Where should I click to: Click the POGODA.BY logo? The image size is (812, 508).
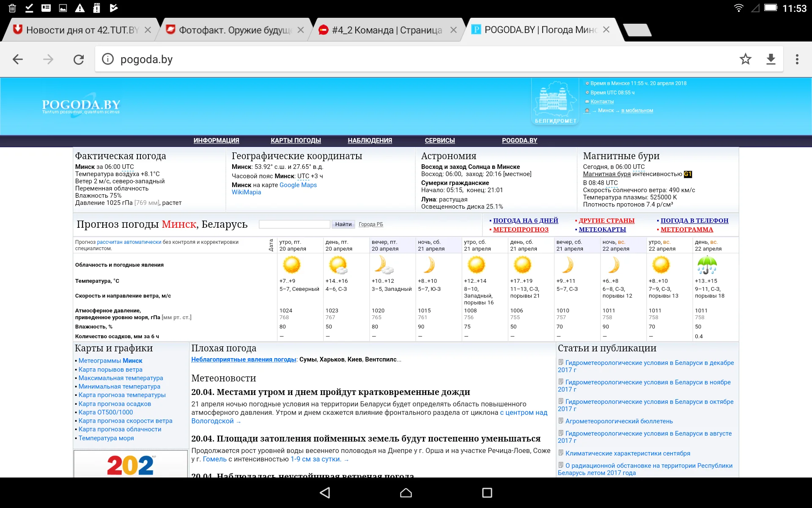[x=80, y=105]
